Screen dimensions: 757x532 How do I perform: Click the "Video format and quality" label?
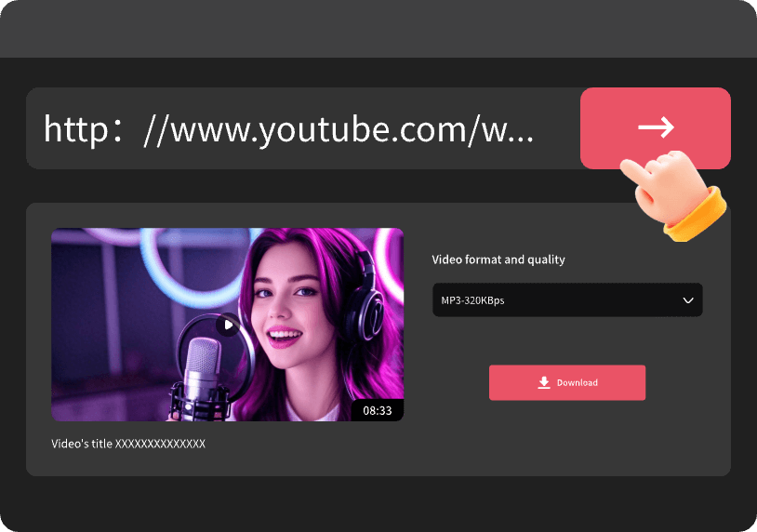click(498, 259)
